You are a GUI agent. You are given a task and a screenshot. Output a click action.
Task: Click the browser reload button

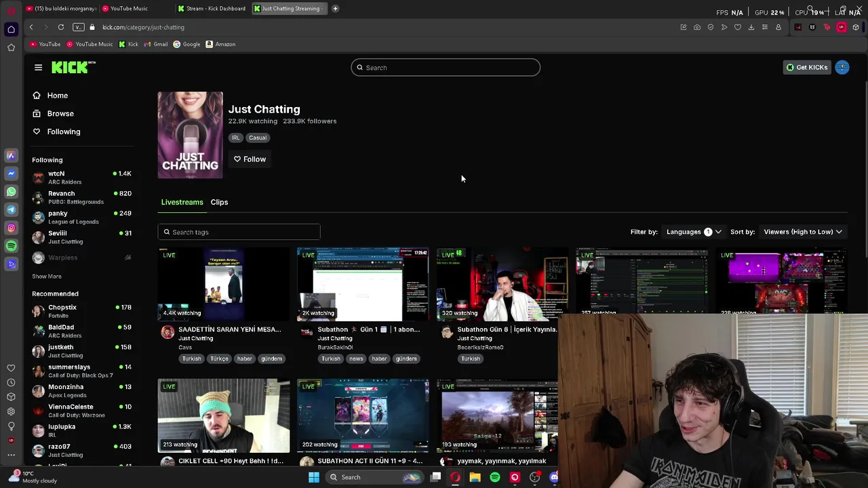pyautogui.click(x=61, y=27)
